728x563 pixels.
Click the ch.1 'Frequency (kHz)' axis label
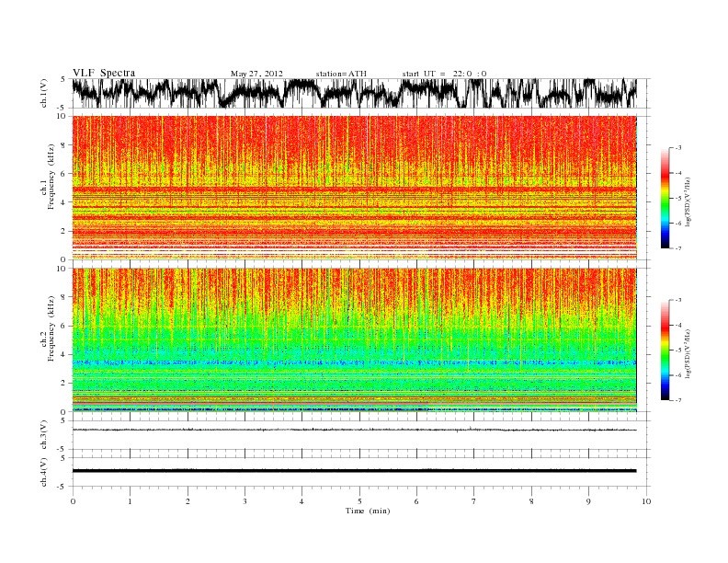51,177
